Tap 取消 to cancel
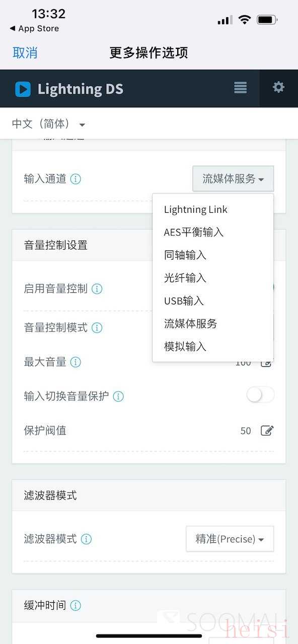The height and width of the screenshot is (644, 298). (25, 53)
